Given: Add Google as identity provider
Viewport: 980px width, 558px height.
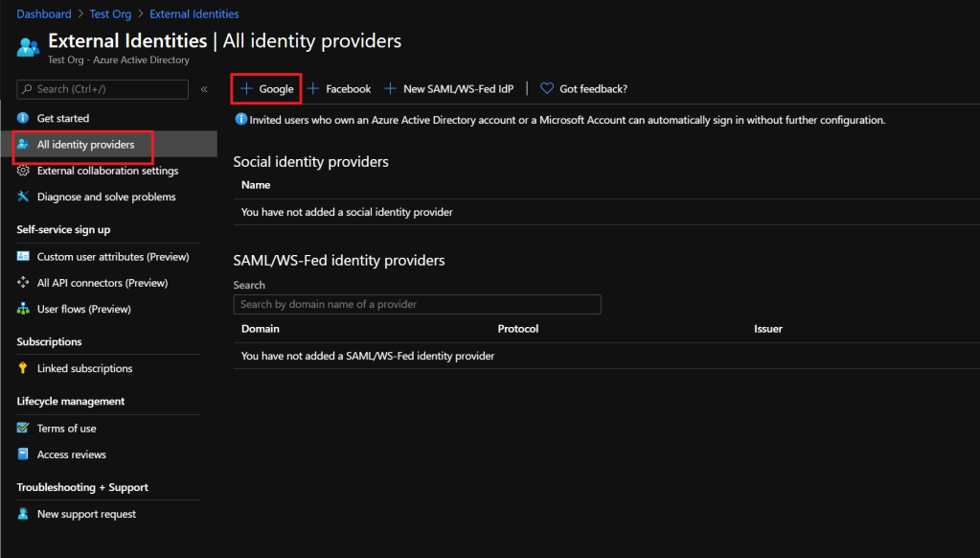Looking at the screenshot, I should pyautogui.click(x=266, y=89).
